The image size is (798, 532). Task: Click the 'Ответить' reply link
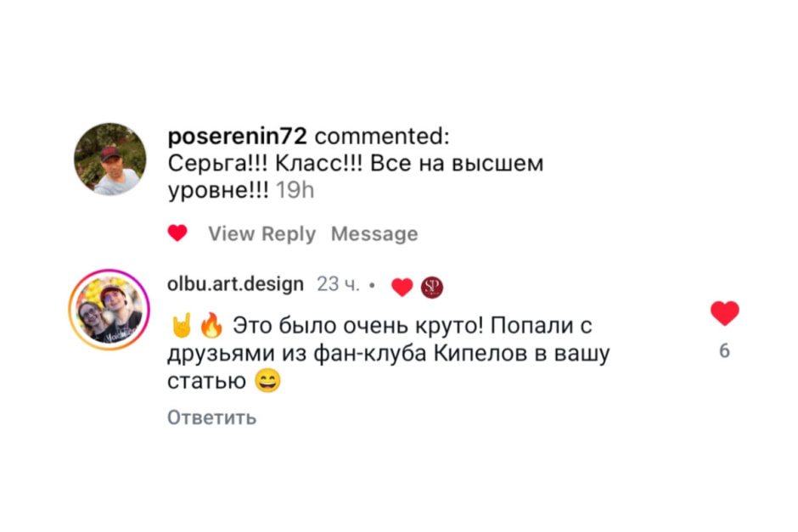point(211,417)
